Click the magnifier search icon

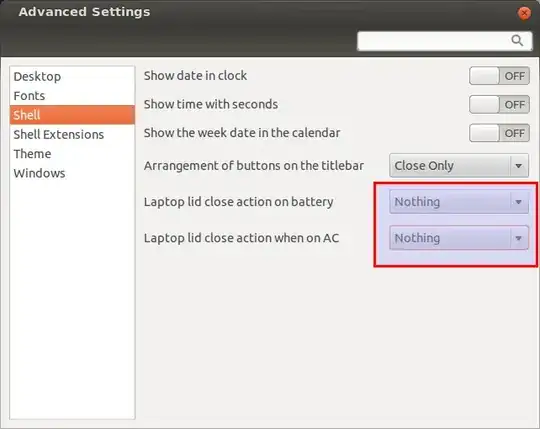pos(517,41)
